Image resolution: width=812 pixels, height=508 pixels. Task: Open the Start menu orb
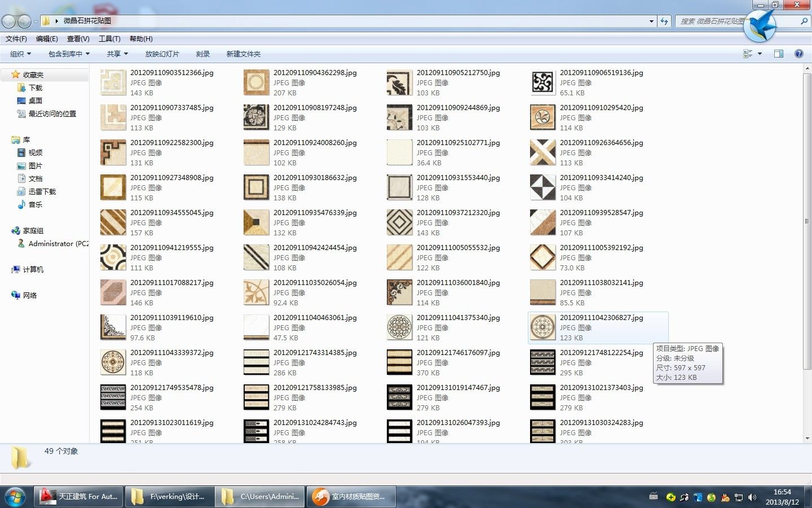pos(15,497)
